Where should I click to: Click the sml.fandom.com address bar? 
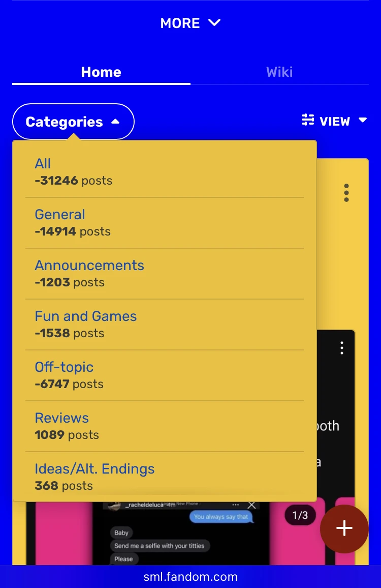(x=190, y=577)
